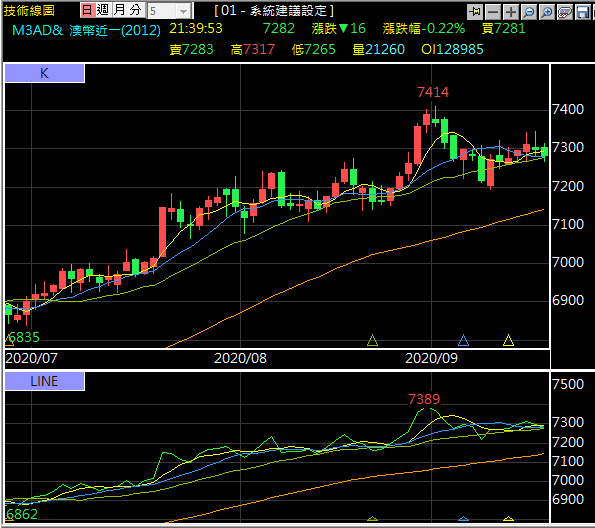Select the 日 daily period toggle
Viewport: 595px width, 528px height.
pos(87,10)
